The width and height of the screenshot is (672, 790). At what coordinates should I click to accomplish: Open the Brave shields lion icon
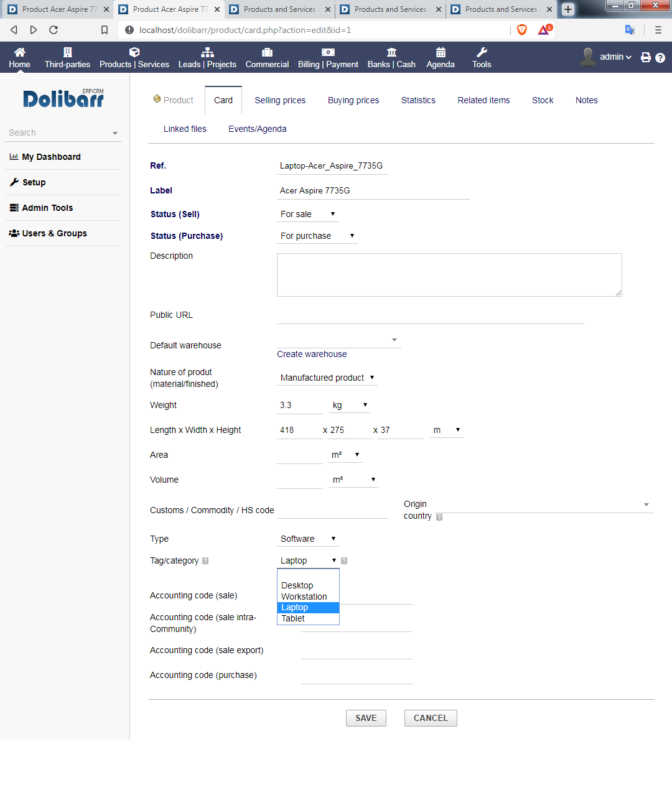click(x=522, y=30)
